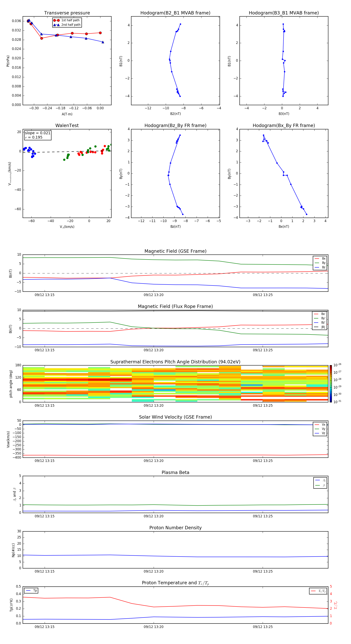Click the "Transverse pressure" plot title
Image resolution: width=351 pixels, height=644 pixels.
[67, 13]
